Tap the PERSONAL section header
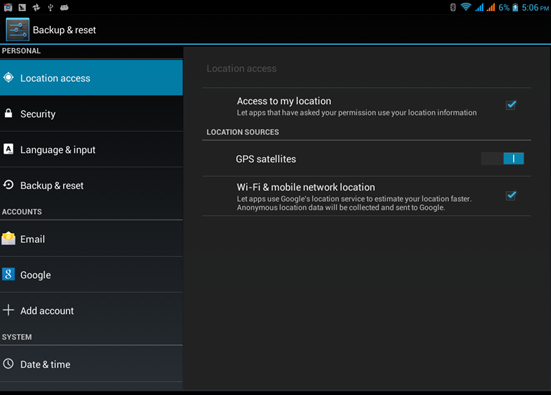The image size is (551, 395). point(21,51)
